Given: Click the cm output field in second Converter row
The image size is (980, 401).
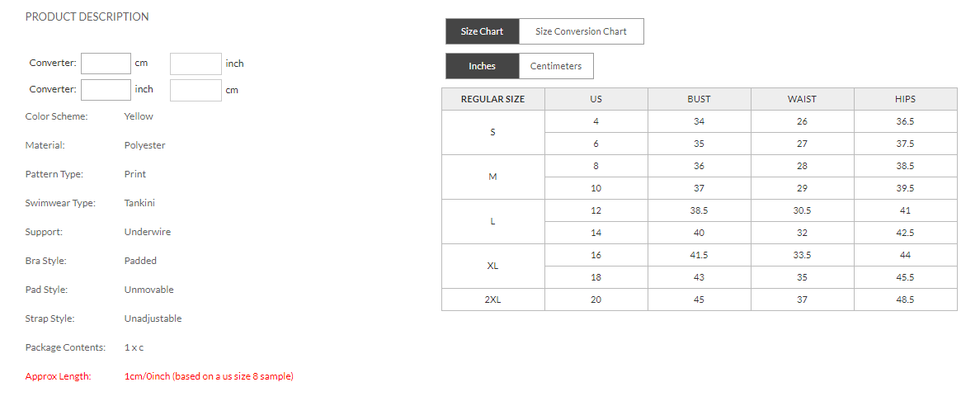Looking at the screenshot, I should click(x=196, y=90).
